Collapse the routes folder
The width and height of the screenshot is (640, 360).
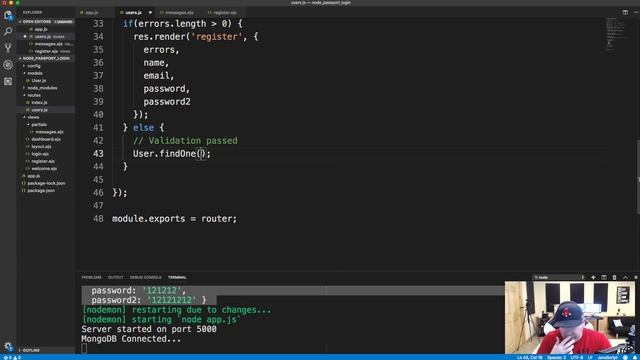(34, 95)
